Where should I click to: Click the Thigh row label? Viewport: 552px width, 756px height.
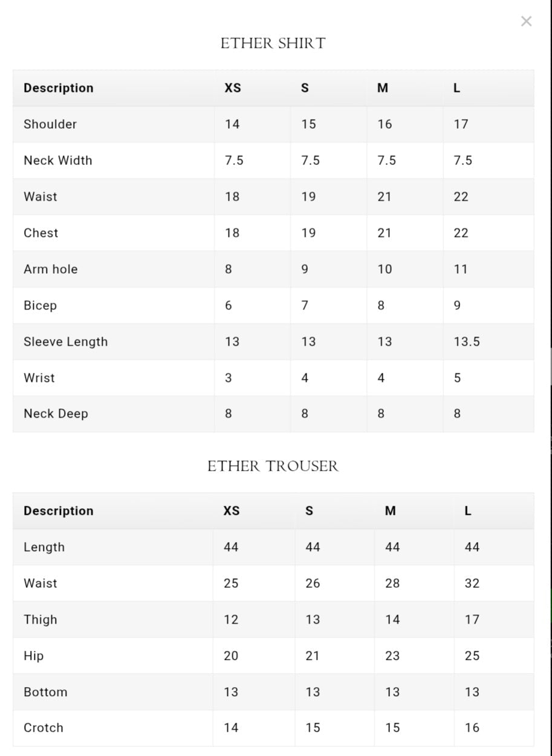click(x=41, y=619)
